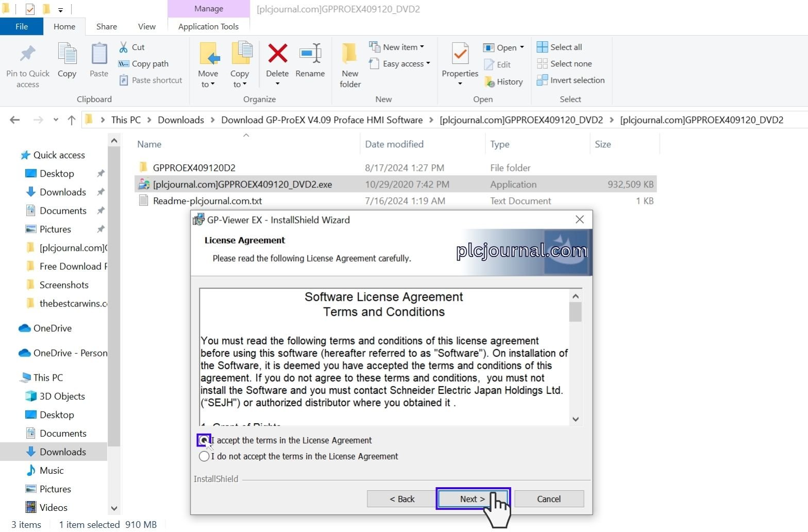The height and width of the screenshot is (532, 808).
Task: Open Quick Access Toolbar customize dropdown
Action: (60, 9)
